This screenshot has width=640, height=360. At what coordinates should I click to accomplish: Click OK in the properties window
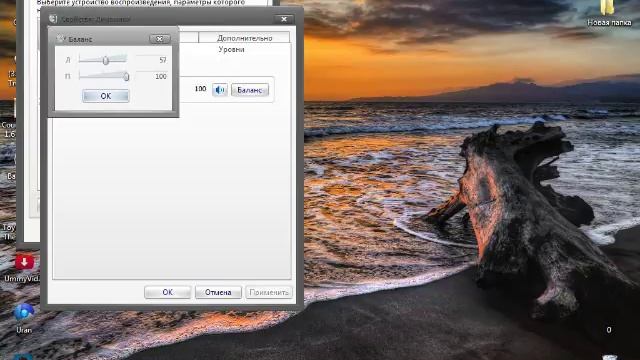point(167,292)
